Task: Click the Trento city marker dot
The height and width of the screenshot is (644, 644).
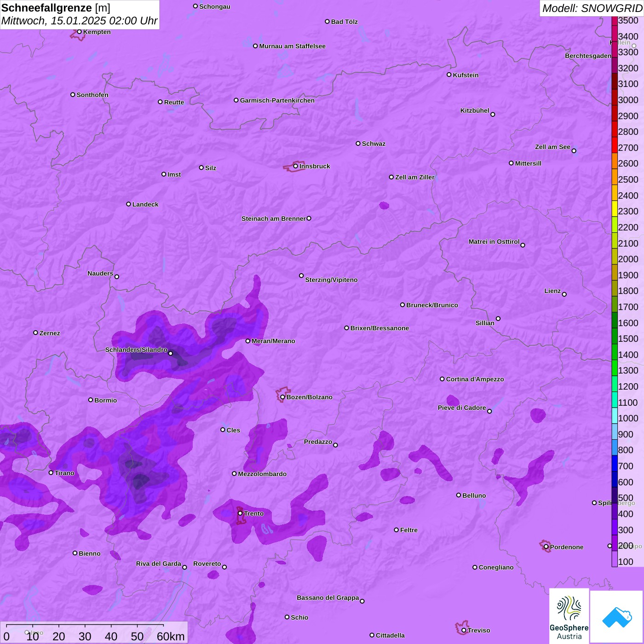Action: click(x=240, y=513)
